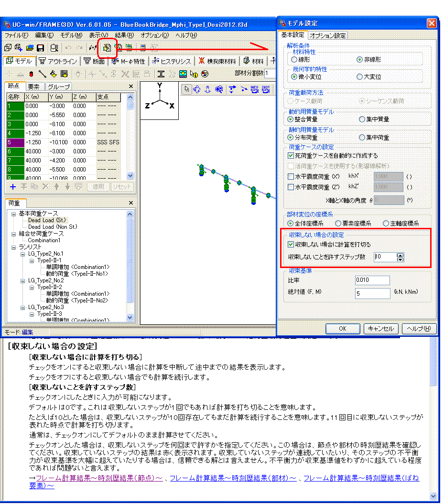Select the pan move tool in viewport
Screen dimensions: 444x504
coord(208,89)
